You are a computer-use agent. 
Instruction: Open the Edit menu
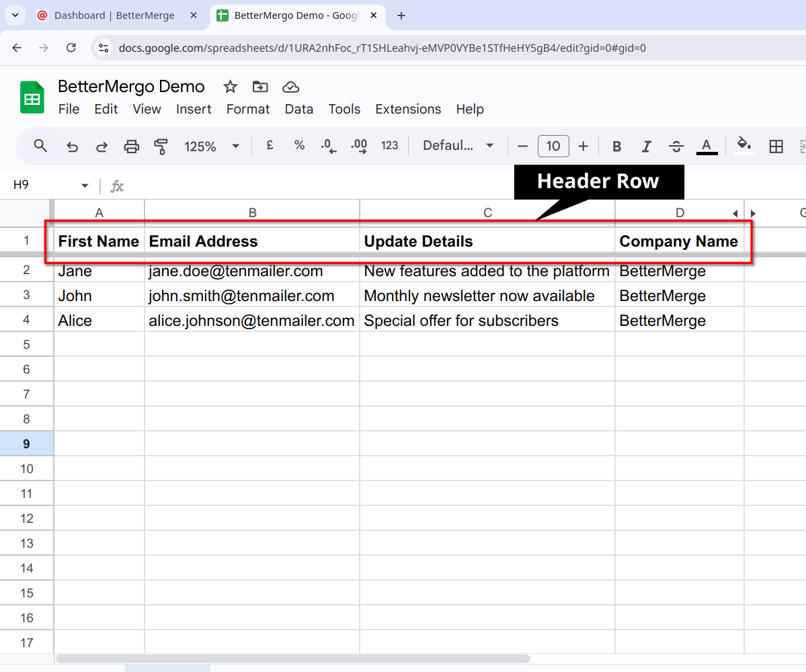106,110
